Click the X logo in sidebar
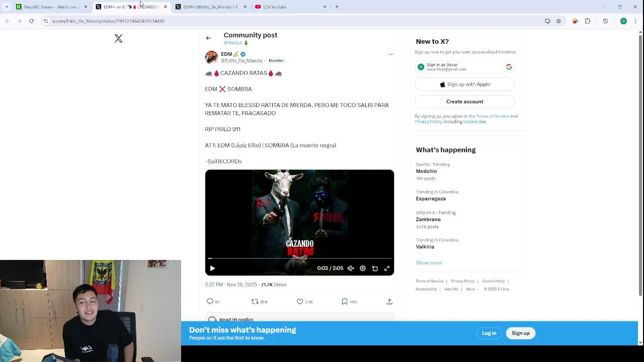Screen dimensions: 644x362 tap(118, 39)
